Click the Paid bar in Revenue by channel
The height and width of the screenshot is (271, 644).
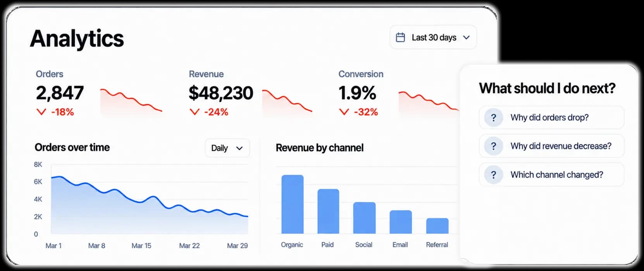[328, 211]
